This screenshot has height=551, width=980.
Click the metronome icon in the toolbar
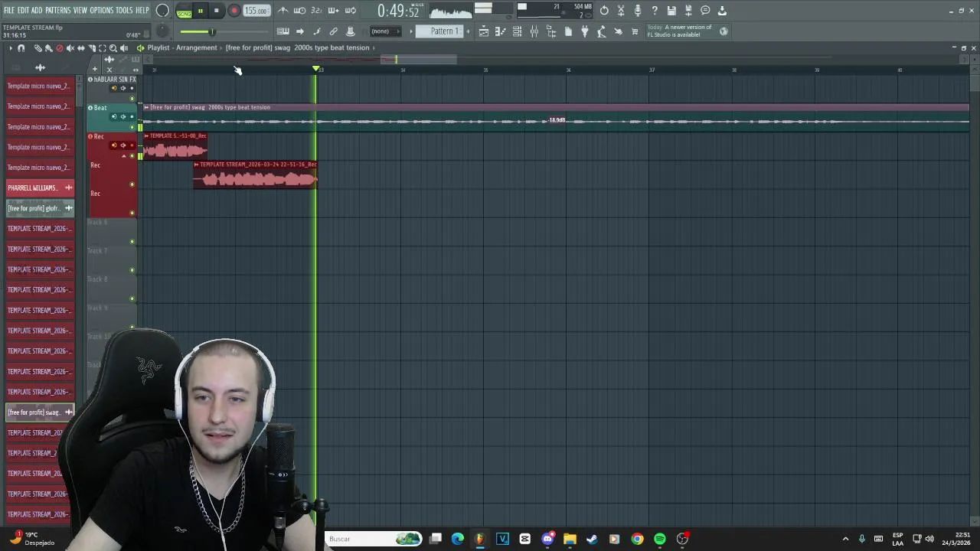(283, 11)
